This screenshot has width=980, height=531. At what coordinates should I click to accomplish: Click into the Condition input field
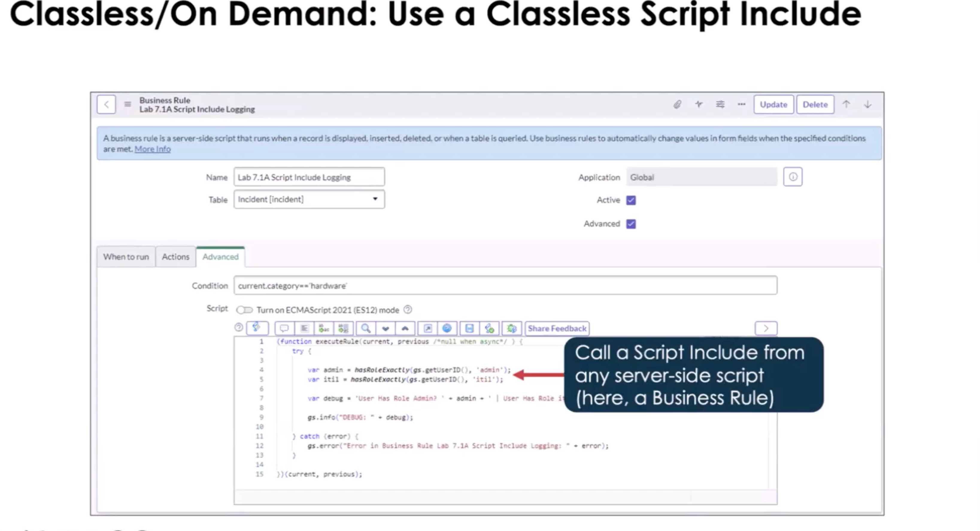pyautogui.click(x=506, y=286)
